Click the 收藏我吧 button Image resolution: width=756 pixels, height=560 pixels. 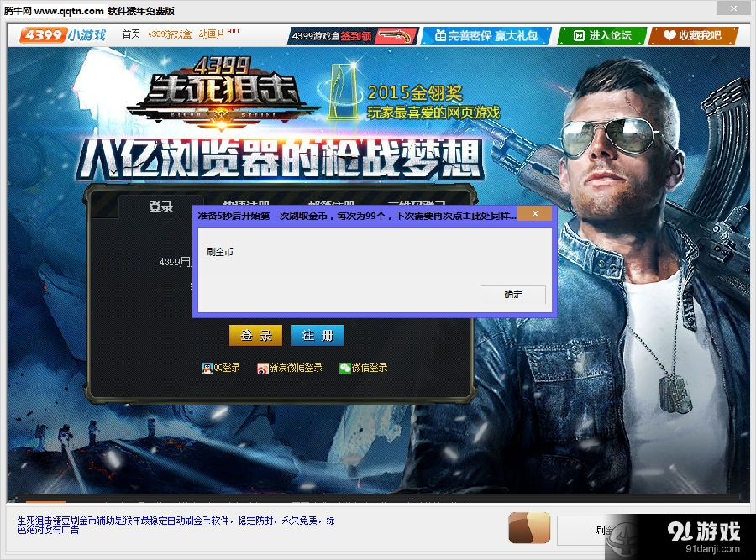click(x=693, y=35)
